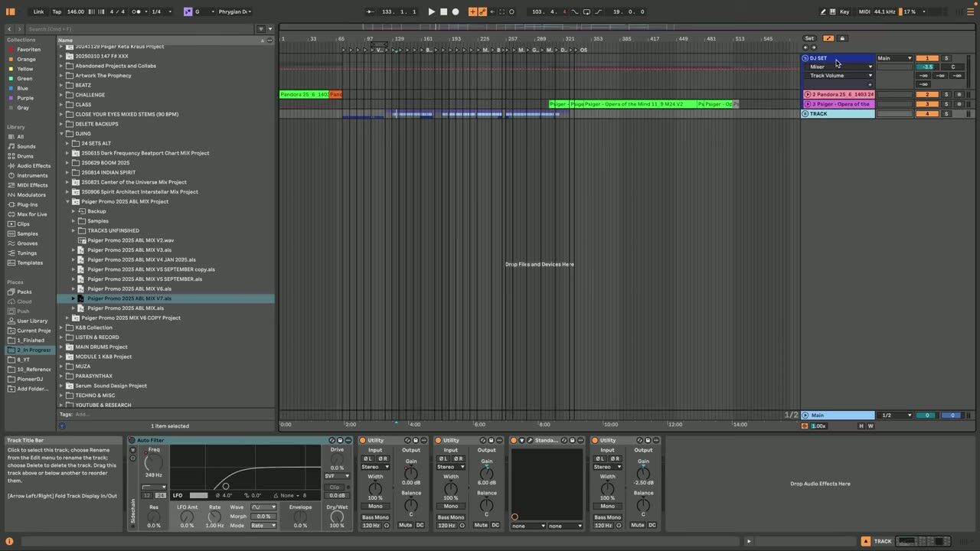The width and height of the screenshot is (980, 551).
Task: Open User Library in Places
Action: (x=32, y=321)
